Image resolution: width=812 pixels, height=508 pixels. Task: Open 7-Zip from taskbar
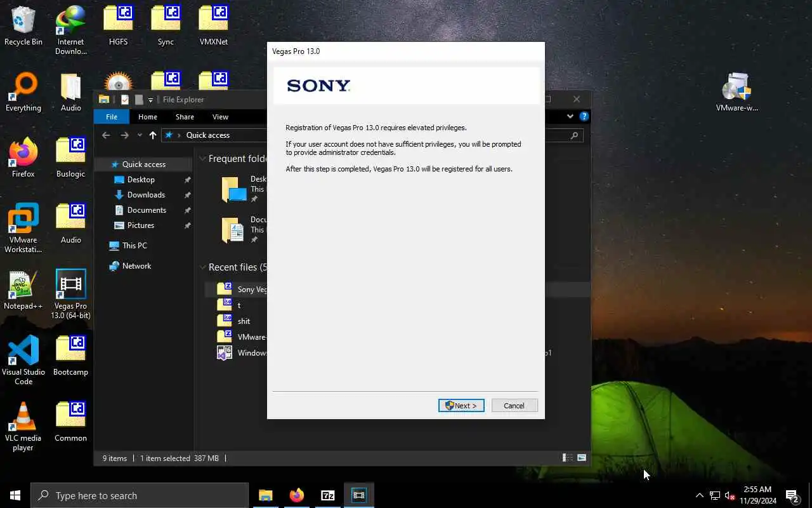pyautogui.click(x=328, y=495)
